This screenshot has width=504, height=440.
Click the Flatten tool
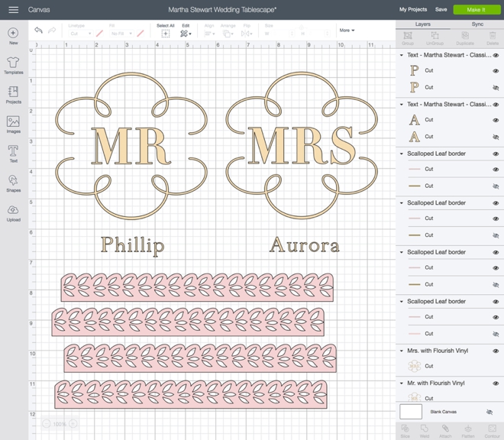click(x=468, y=432)
